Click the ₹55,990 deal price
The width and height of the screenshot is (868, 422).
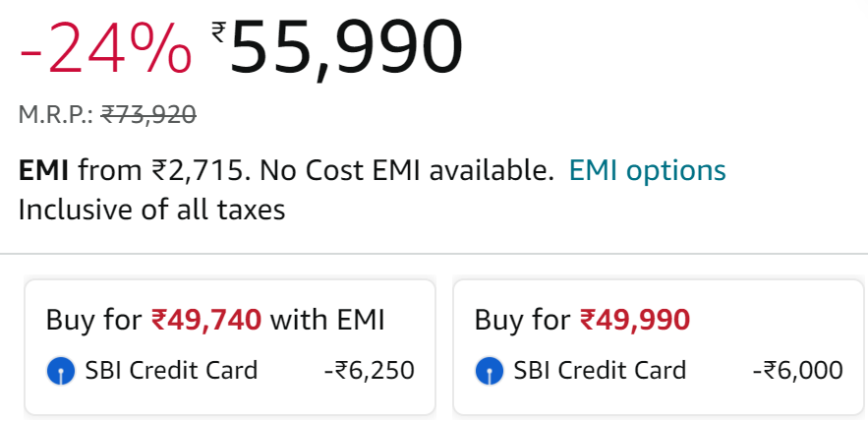(x=336, y=47)
